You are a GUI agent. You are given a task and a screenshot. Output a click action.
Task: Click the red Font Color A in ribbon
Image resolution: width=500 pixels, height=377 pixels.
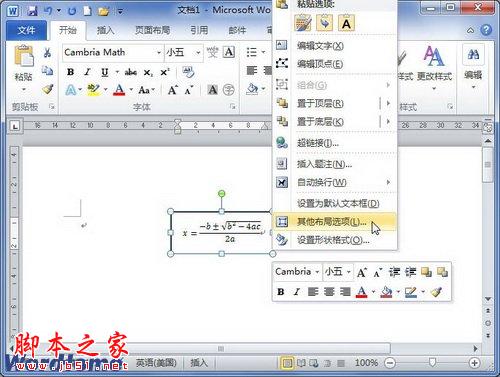119,89
